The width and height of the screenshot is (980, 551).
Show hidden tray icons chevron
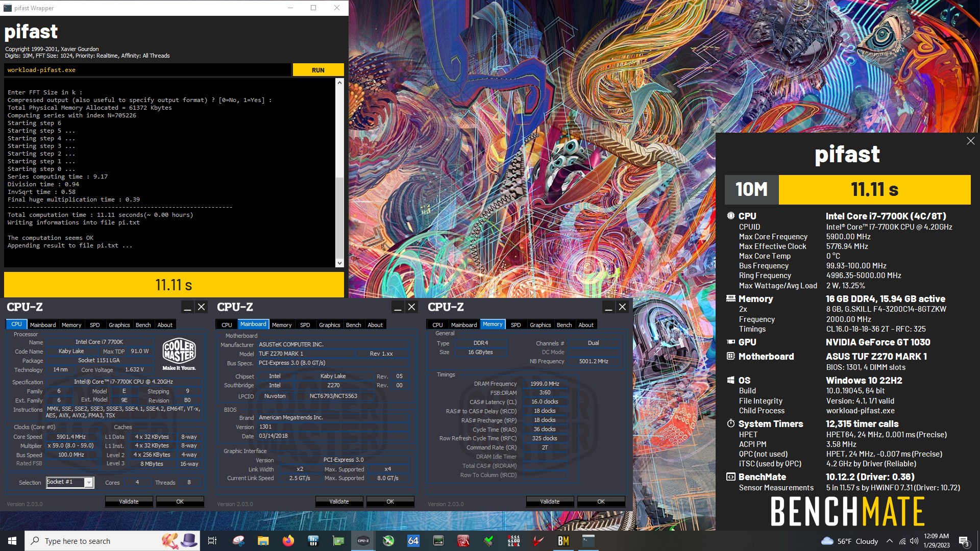click(889, 541)
